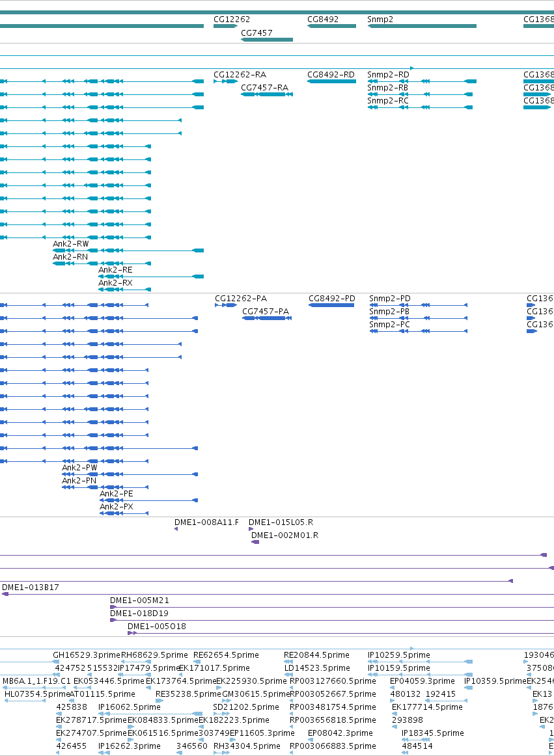554x756 pixels.
Task: Click the RP003052667.5prime EST label
Action: click(x=333, y=694)
